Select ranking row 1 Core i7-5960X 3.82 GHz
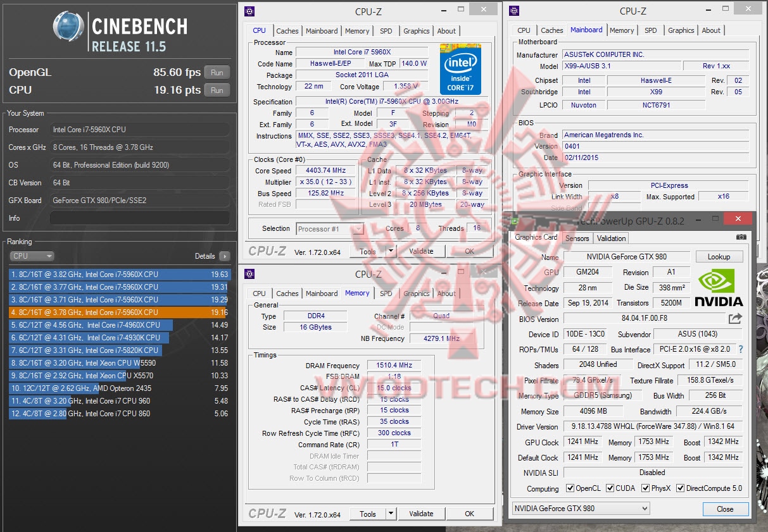This screenshot has width=768, height=532. point(120,275)
